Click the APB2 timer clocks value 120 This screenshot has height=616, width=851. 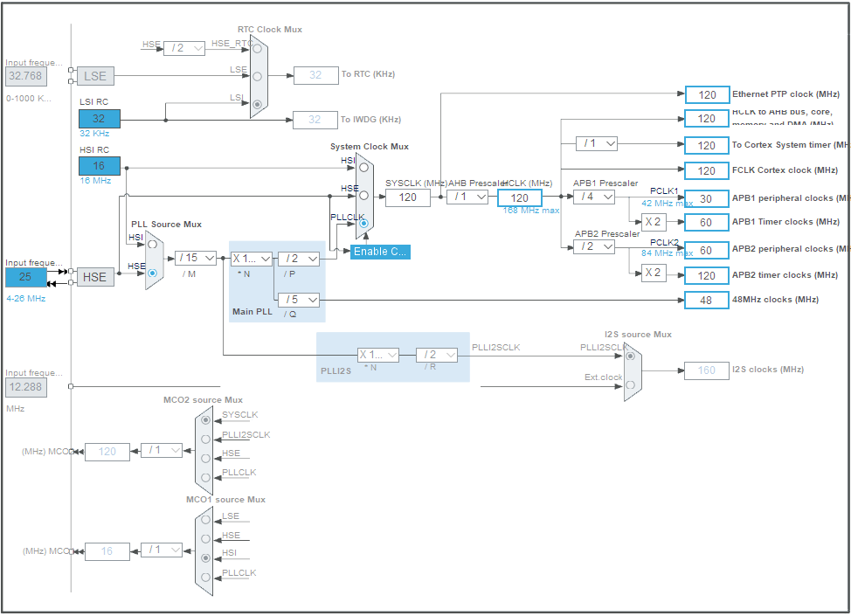tap(707, 276)
